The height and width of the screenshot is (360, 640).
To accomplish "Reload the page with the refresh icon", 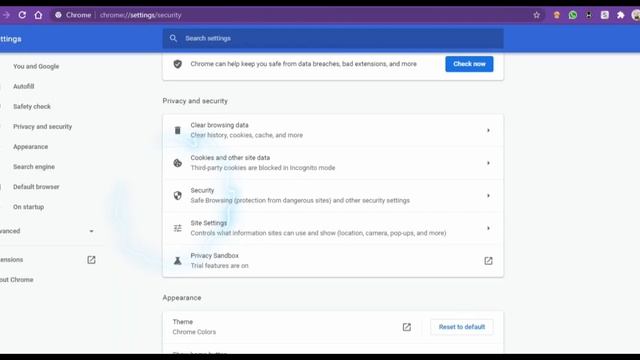I will tap(22, 15).
